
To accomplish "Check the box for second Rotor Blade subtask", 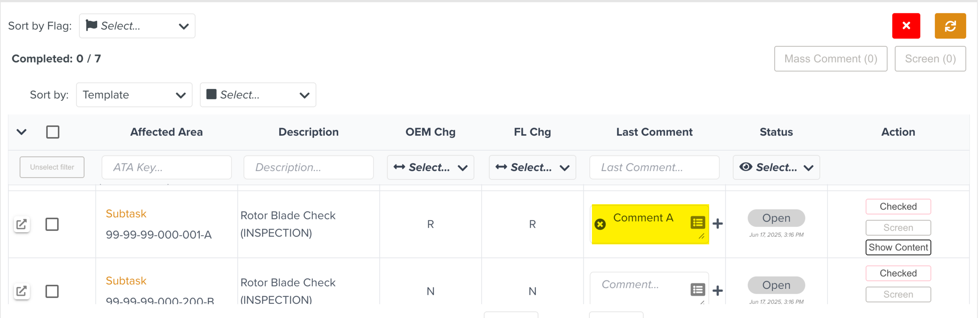I will 52,291.
